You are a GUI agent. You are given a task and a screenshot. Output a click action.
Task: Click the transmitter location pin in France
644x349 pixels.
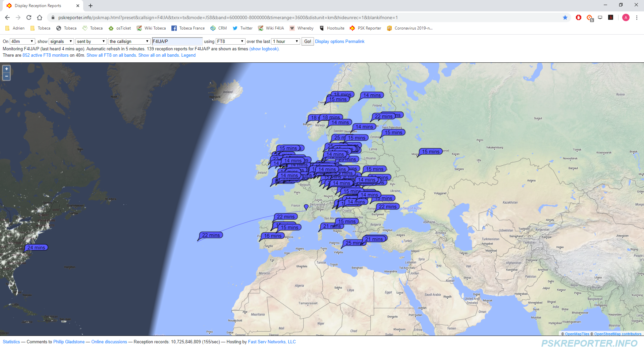pos(306,207)
